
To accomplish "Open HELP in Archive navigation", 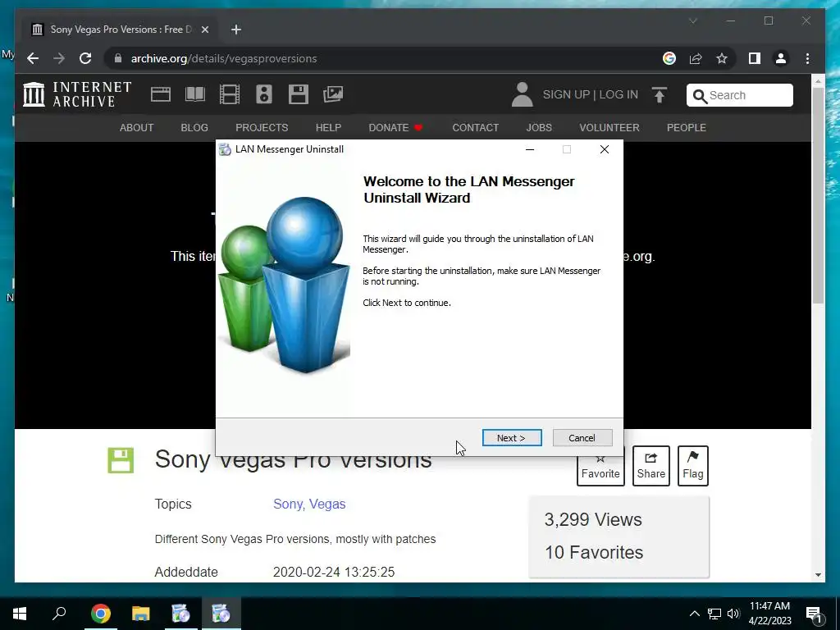I will tap(328, 127).
